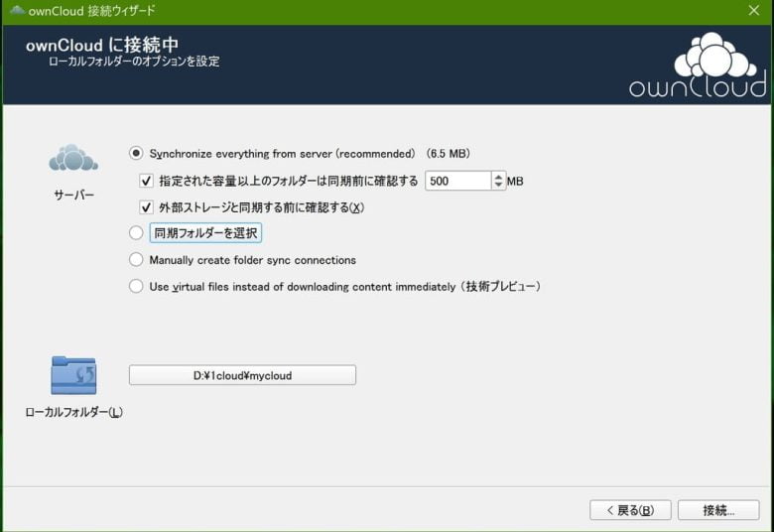The image size is (774, 532).
Task: Select the 同期フォルダーを選択 radio button
Action: (136, 232)
